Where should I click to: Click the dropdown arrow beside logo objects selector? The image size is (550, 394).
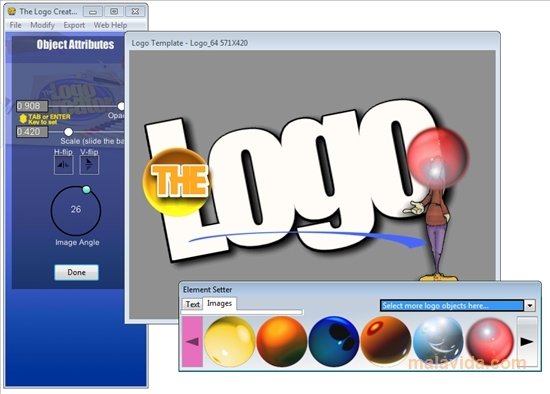click(x=530, y=306)
